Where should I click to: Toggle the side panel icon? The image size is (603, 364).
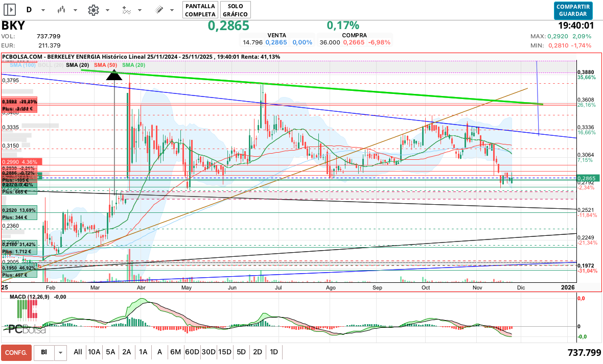click(x=10, y=10)
